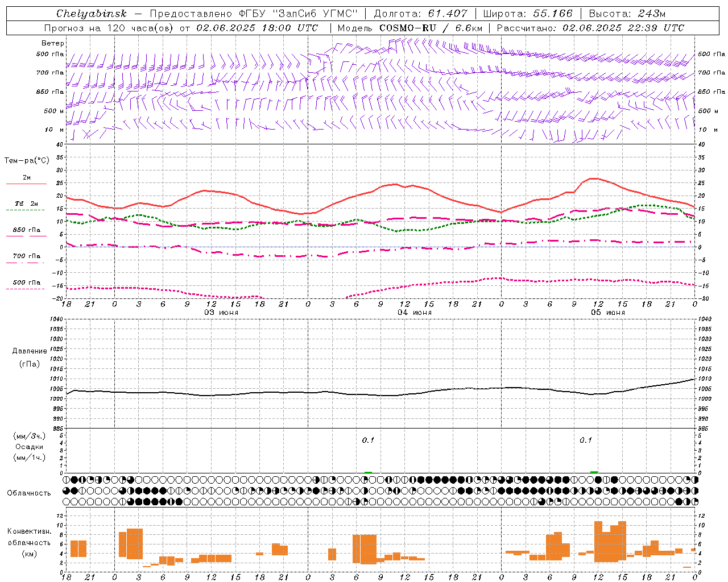
Task: Click the dotted line sample under the 500 гПа temperature legend entry
Action: 26,289
